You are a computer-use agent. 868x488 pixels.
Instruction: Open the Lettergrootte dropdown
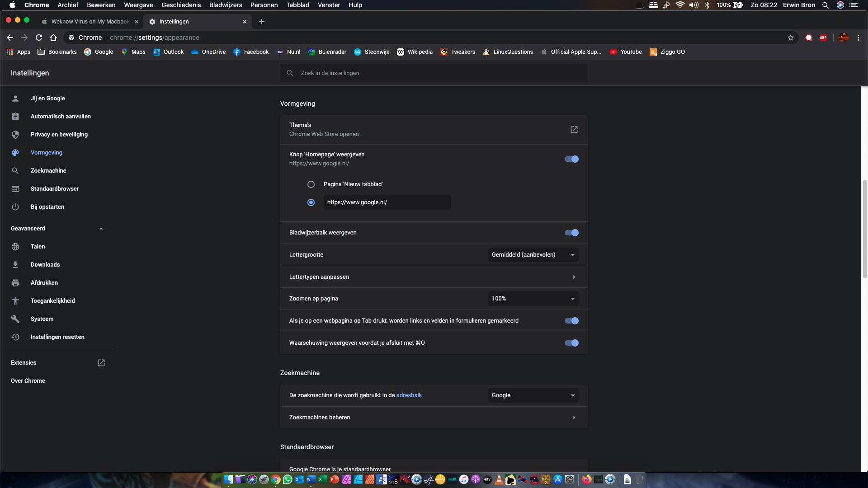pyautogui.click(x=533, y=255)
